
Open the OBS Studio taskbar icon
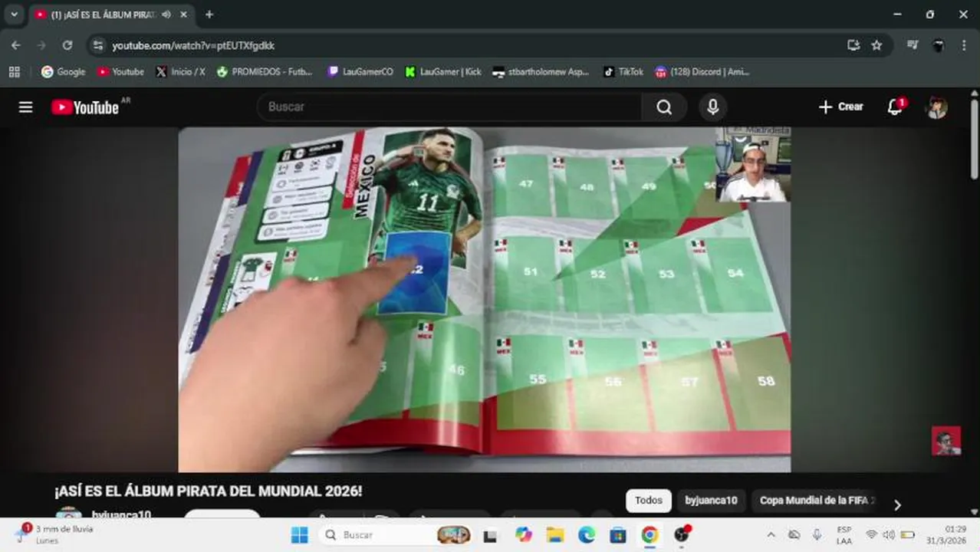[682, 534]
